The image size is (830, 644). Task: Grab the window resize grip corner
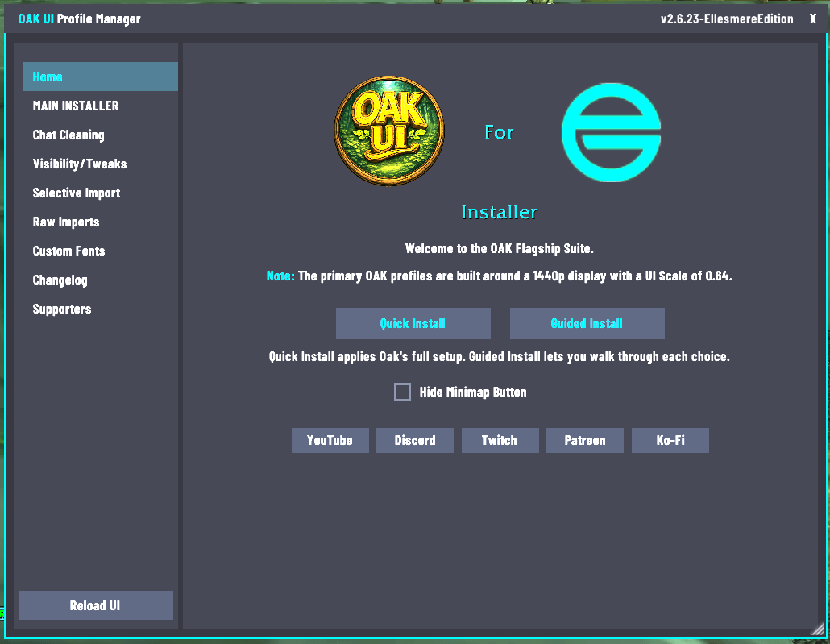coord(819,629)
